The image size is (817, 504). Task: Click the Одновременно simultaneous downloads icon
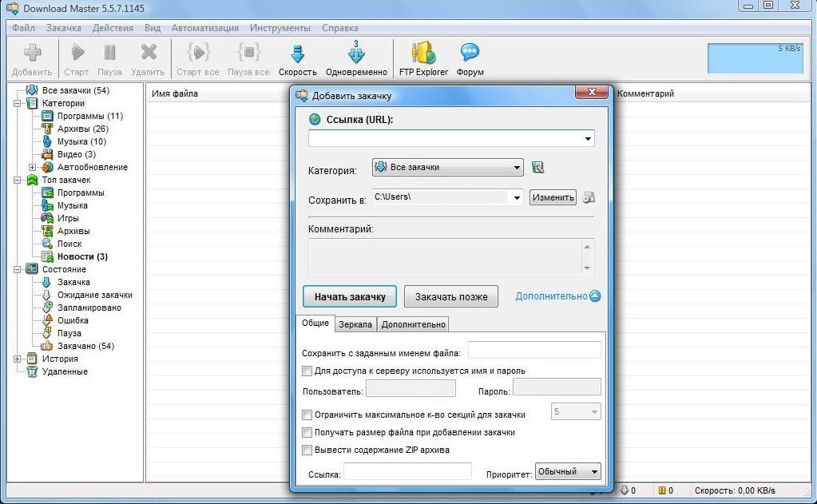pos(356,53)
